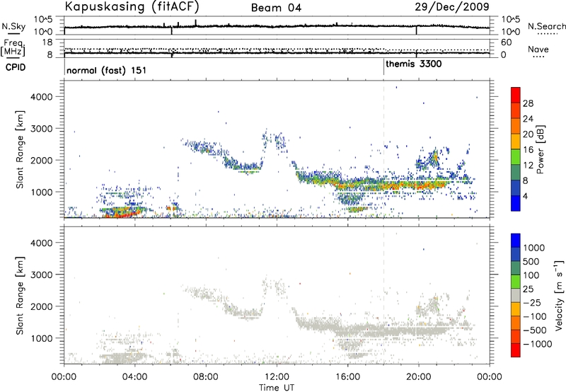566x392 pixels.
Task: Select the 'CPID' row label
Action: point(15,67)
